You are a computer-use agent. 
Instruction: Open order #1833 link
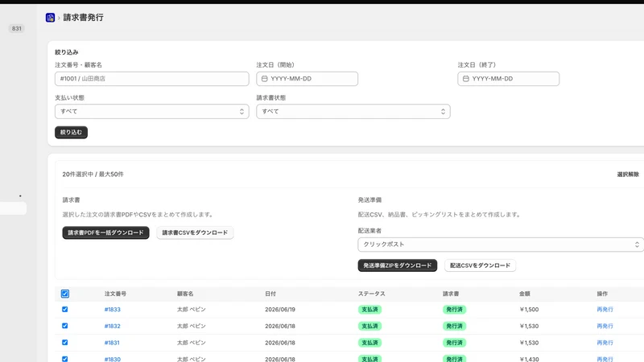(113, 310)
